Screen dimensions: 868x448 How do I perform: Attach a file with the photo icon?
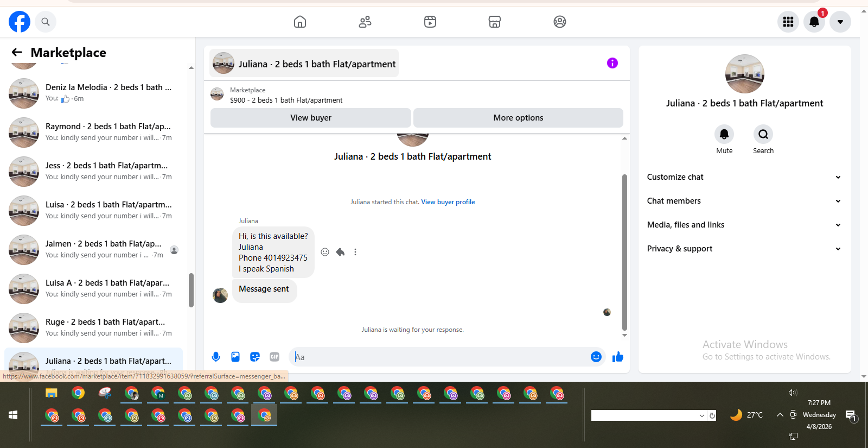[x=235, y=357]
